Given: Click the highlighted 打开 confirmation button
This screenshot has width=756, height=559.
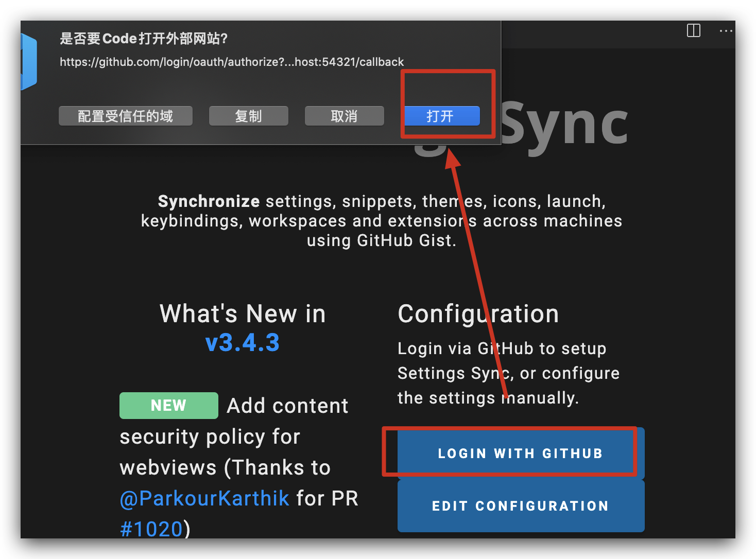Looking at the screenshot, I should (442, 116).
